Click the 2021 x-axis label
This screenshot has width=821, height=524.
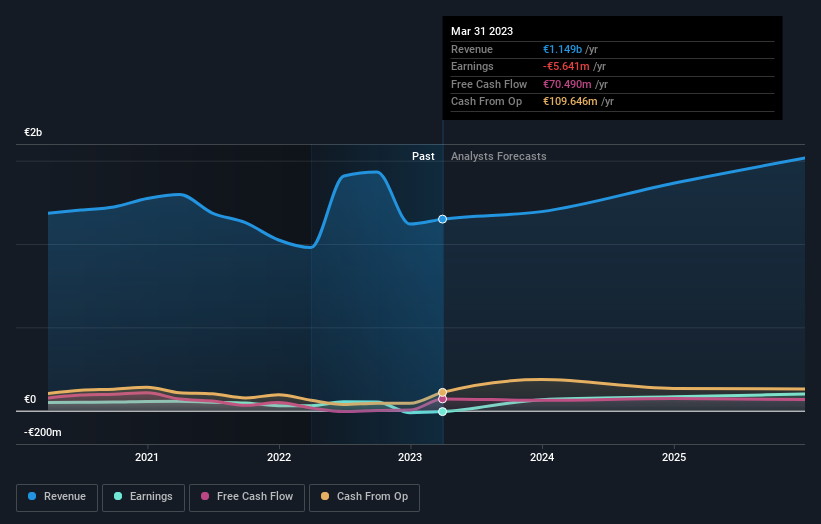pos(147,458)
